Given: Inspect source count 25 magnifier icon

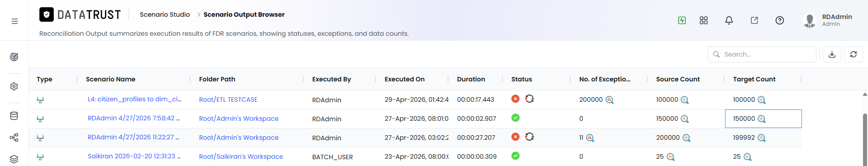Looking at the screenshot, I should [x=671, y=157].
